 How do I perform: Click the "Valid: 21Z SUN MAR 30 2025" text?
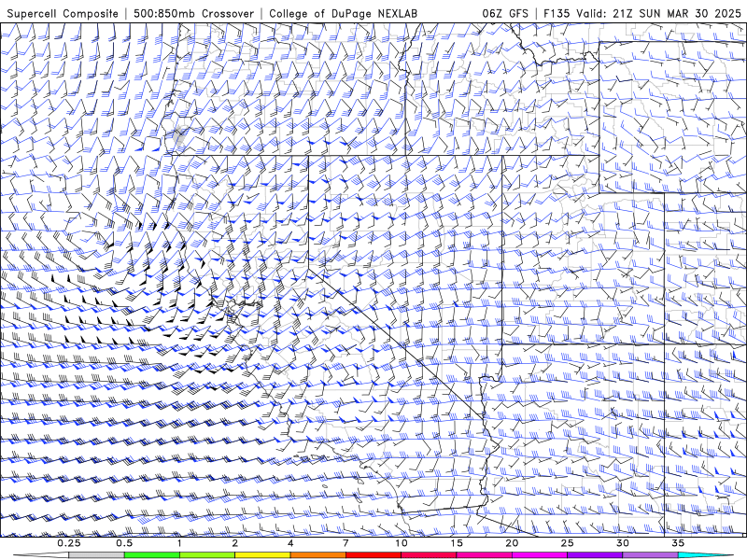pyautogui.click(x=658, y=14)
